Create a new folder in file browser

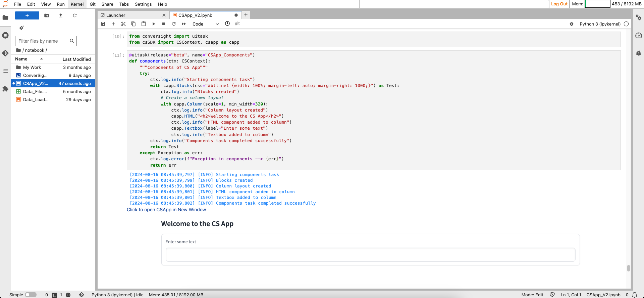click(47, 15)
